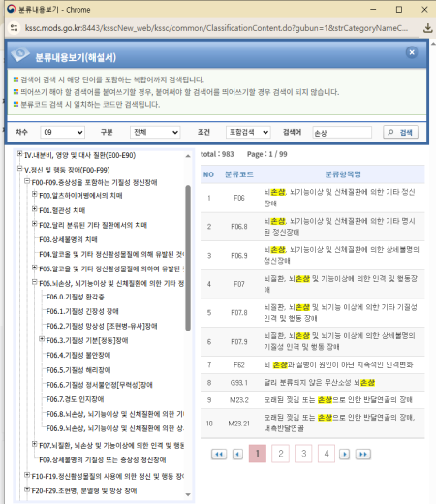This screenshot has width=436, height=504.
Task: Go to last results page icon
Action: (x=363, y=454)
